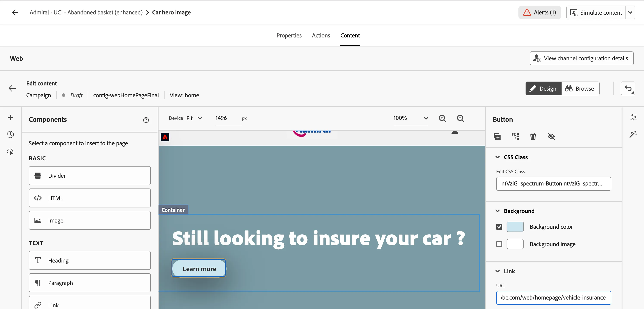Click the select-parent tree icon in Button panel

point(515,136)
